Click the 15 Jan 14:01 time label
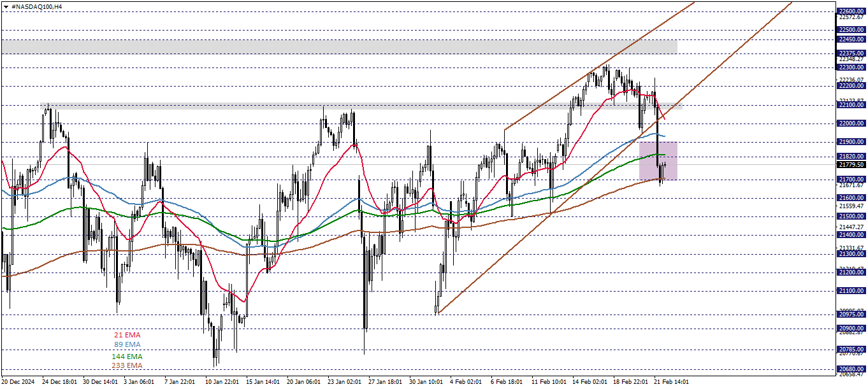This screenshot has height=389, width=868. (264, 382)
